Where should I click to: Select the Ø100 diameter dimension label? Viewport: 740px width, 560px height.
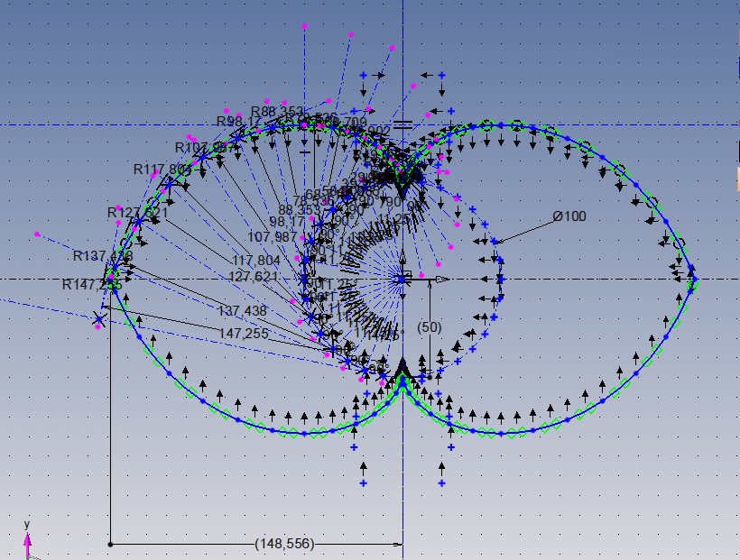(x=569, y=216)
